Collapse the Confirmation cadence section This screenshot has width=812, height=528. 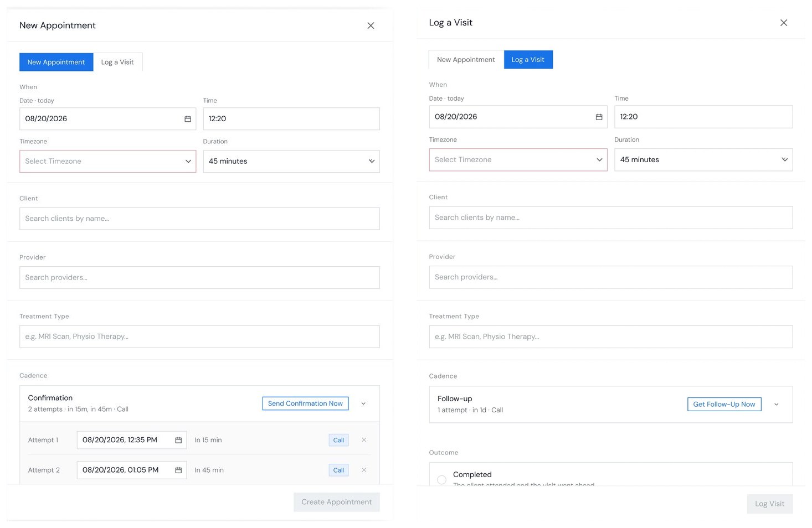click(363, 403)
